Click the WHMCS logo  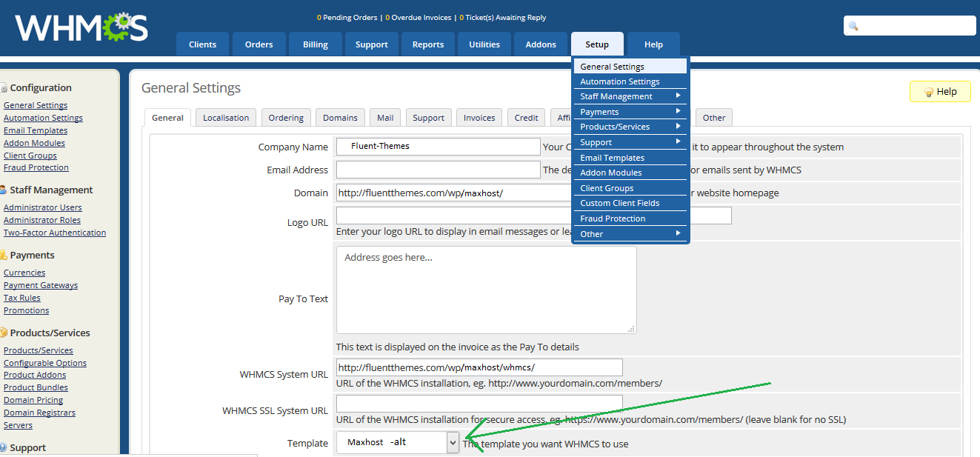point(81,28)
